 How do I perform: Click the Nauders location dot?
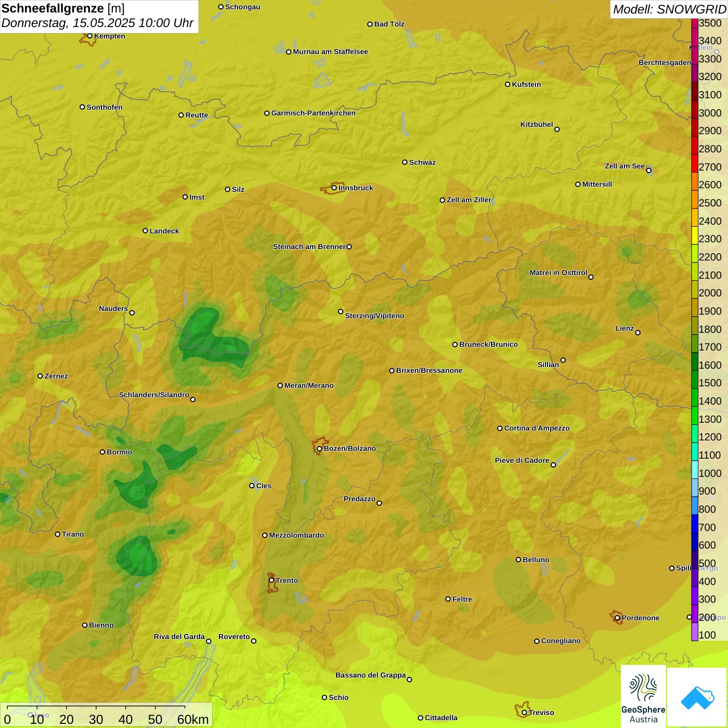pos(132,313)
